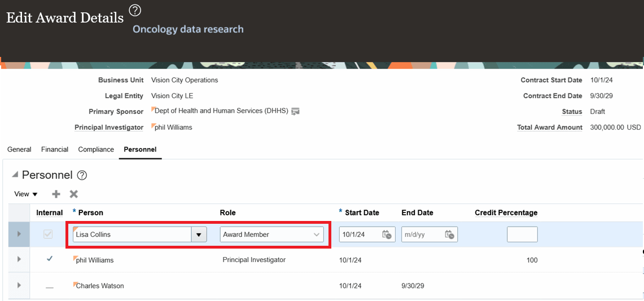Click credit percentage value 100
Image resolution: width=644 pixels, height=301 pixels.
[532, 260]
